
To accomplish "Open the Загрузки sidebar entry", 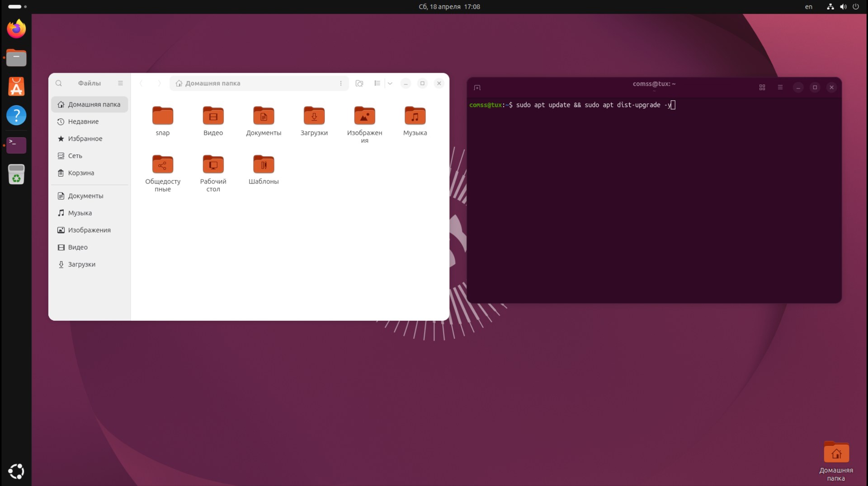I will pyautogui.click(x=82, y=264).
